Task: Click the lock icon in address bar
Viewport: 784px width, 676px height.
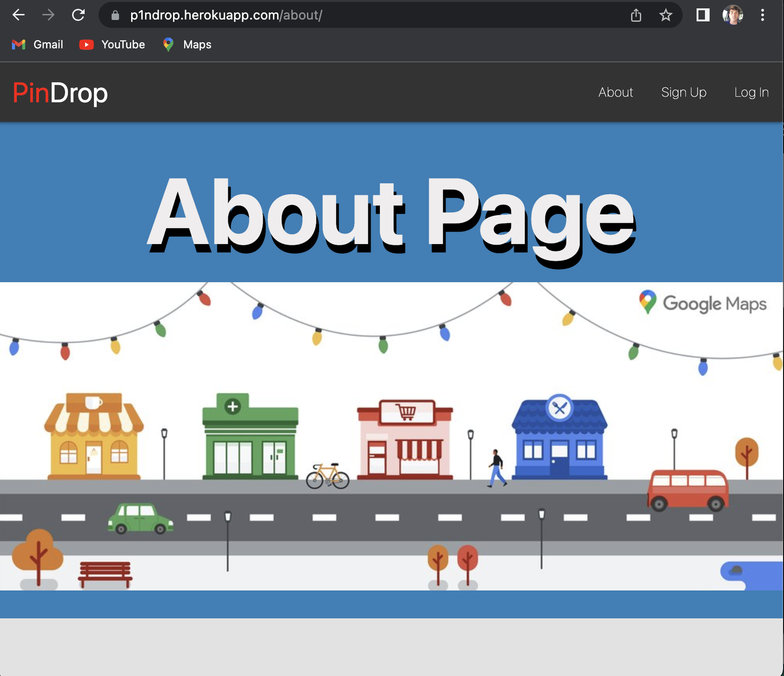Action: (115, 15)
